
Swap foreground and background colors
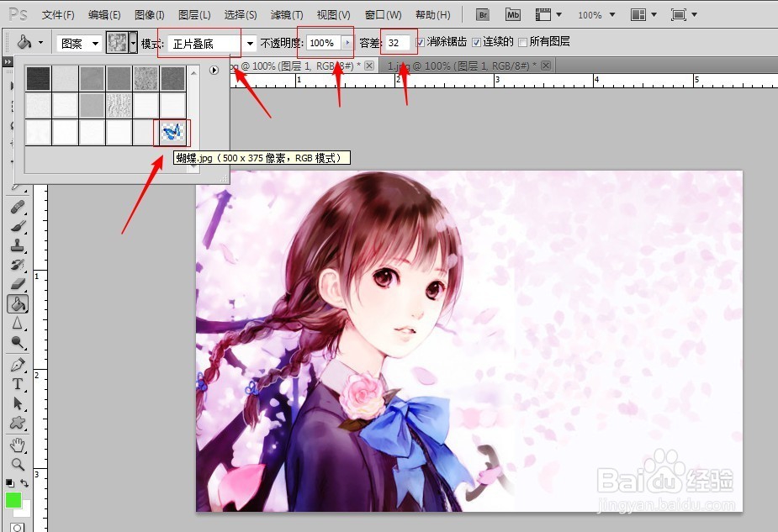tap(24, 482)
